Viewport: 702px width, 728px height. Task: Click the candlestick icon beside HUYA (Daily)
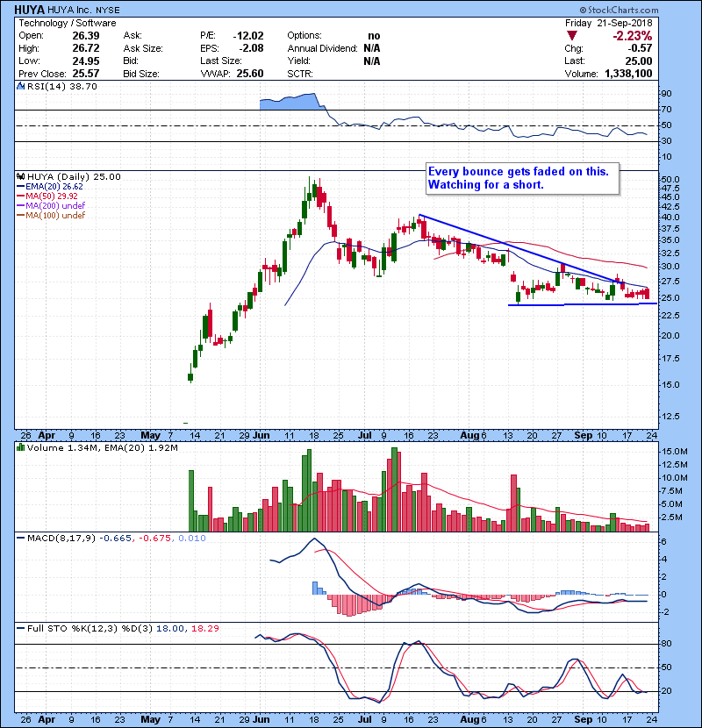coord(20,176)
